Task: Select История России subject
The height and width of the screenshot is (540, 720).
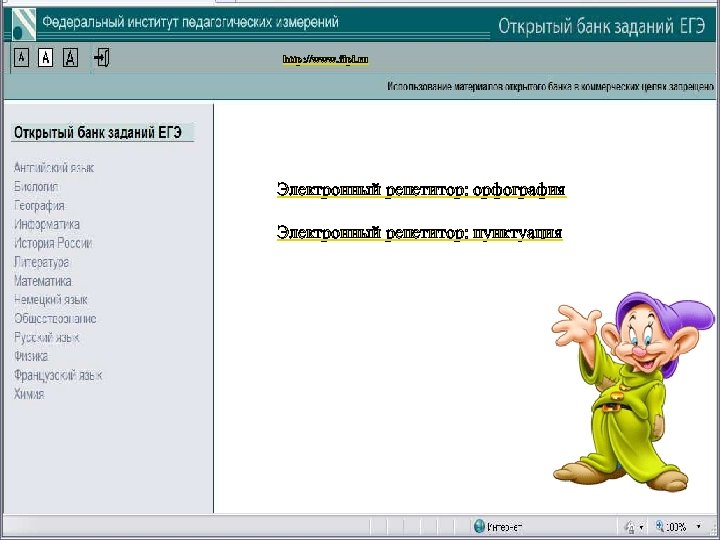Action: 53,243
